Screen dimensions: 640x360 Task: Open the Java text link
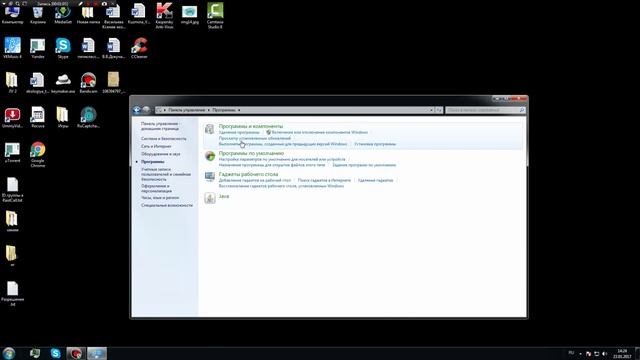click(x=224, y=196)
